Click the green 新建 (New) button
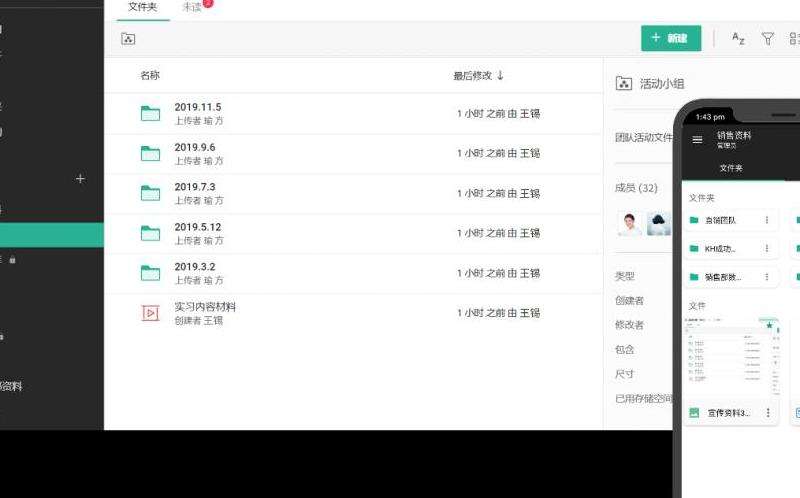Image resolution: width=800 pixels, height=498 pixels. (671, 39)
